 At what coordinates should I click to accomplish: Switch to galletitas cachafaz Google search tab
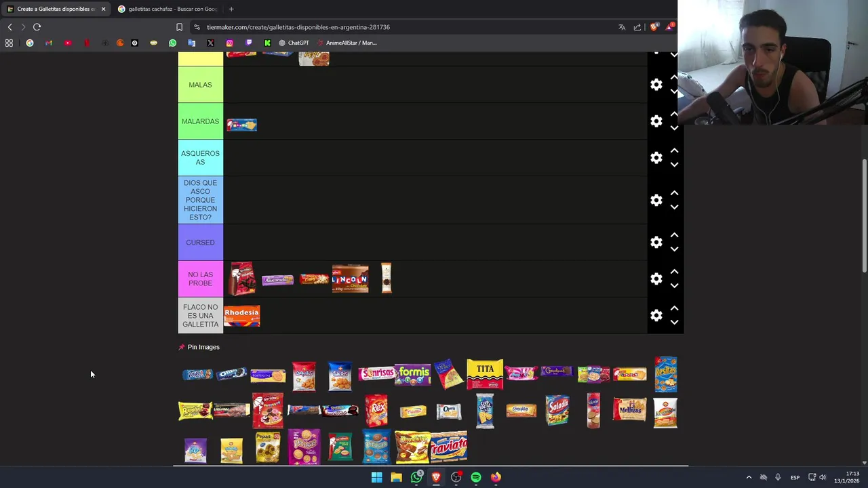pos(167,9)
